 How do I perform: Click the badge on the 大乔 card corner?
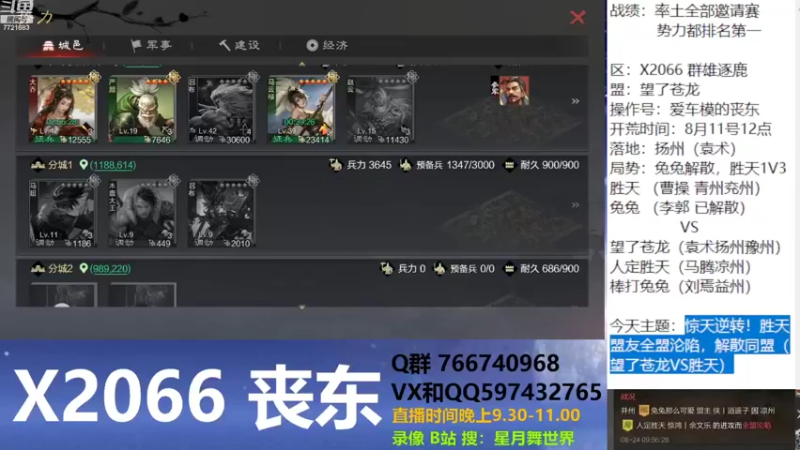94,77
